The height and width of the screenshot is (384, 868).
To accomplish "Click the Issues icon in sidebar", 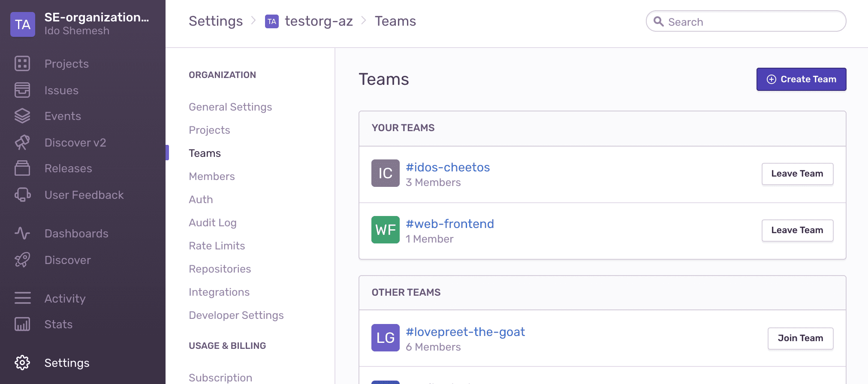I will point(22,90).
